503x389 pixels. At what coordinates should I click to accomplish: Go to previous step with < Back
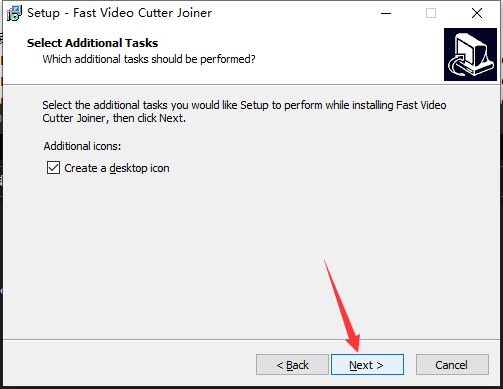[292, 365]
